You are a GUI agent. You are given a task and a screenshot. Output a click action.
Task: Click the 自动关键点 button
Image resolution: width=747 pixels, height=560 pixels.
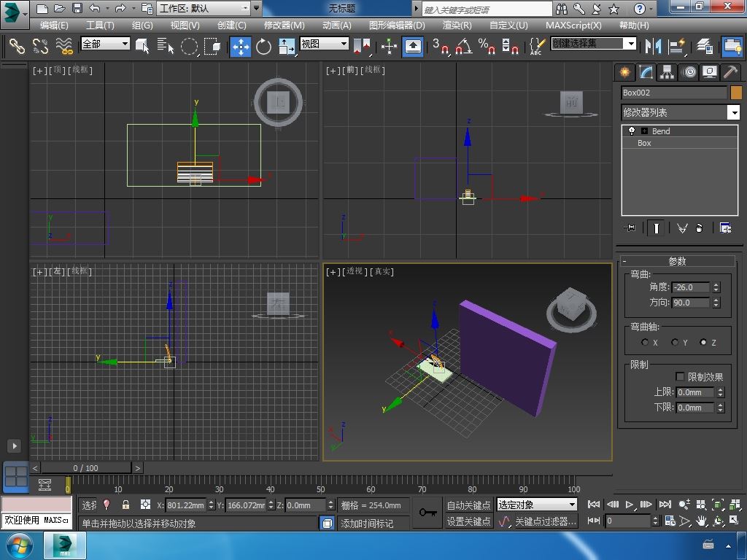click(x=468, y=505)
